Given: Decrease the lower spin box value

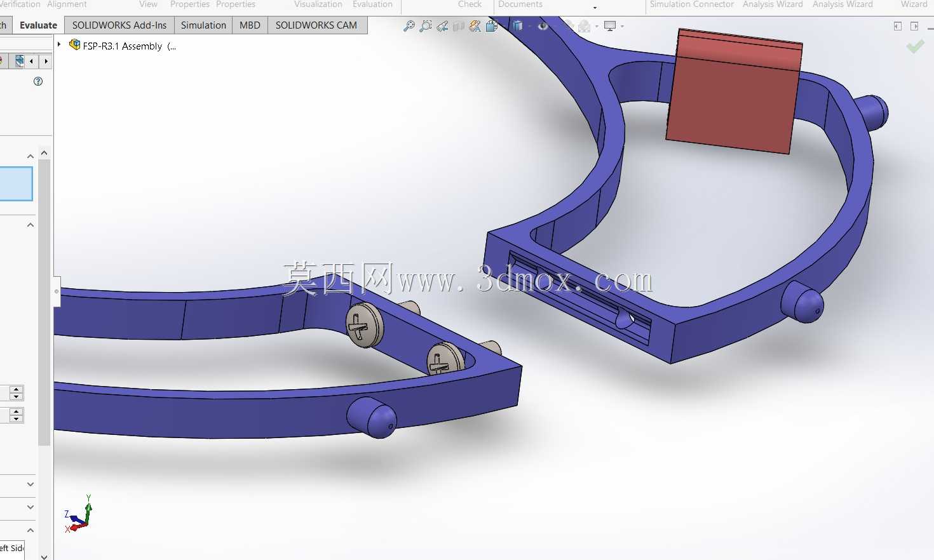Looking at the screenshot, I should point(17,419).
